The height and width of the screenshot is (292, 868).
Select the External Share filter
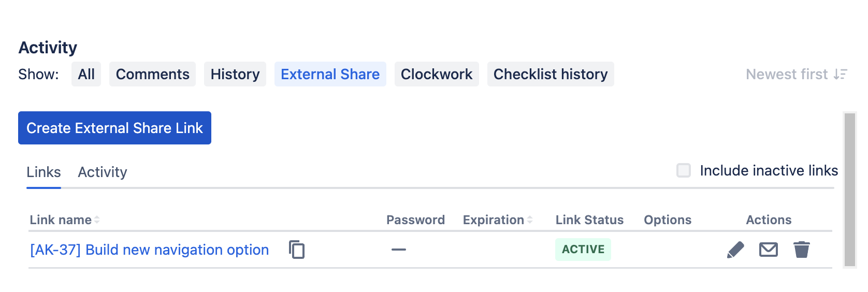(x=330, y=75)
